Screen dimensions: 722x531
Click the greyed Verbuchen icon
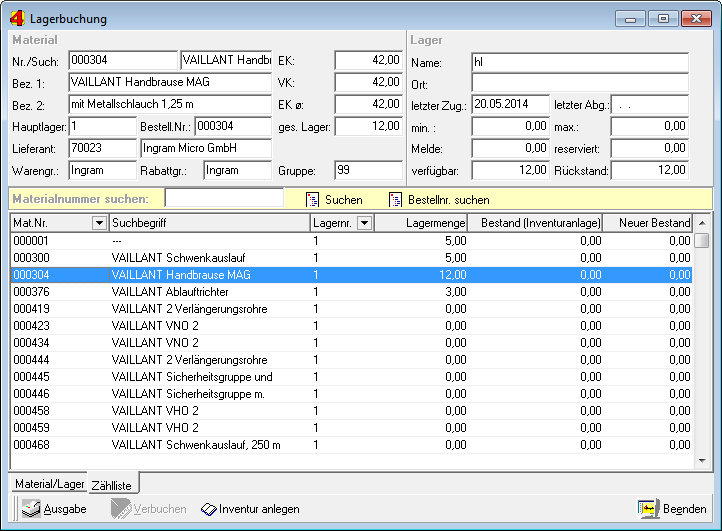120,509
